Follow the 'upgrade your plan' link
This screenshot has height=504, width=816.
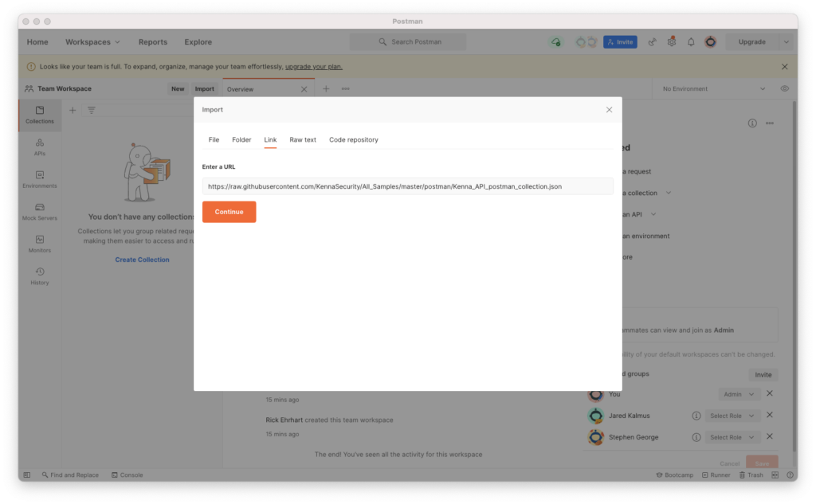pyautogui.click(x=313, y=67)
